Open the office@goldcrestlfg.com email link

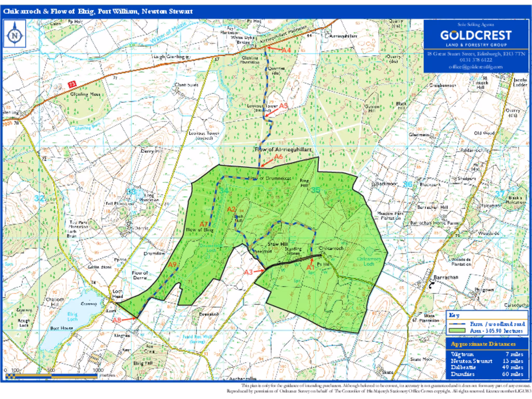click(476, 67)
